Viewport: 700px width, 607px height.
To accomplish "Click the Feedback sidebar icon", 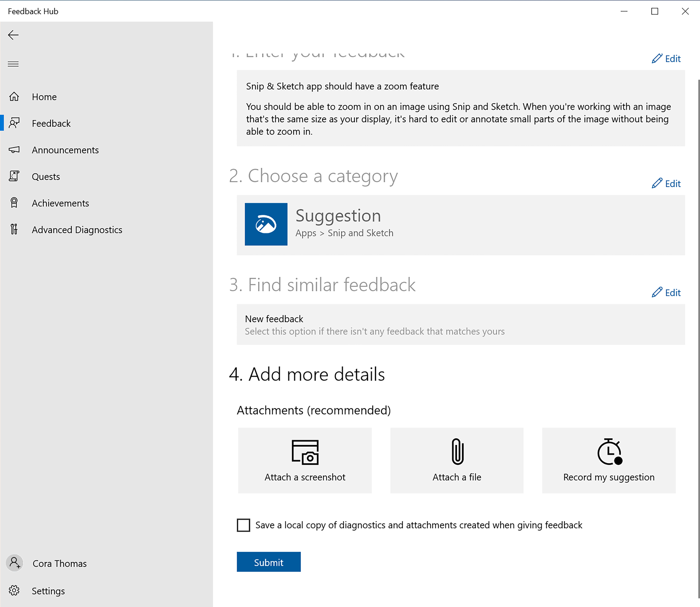I will [15, 123].
